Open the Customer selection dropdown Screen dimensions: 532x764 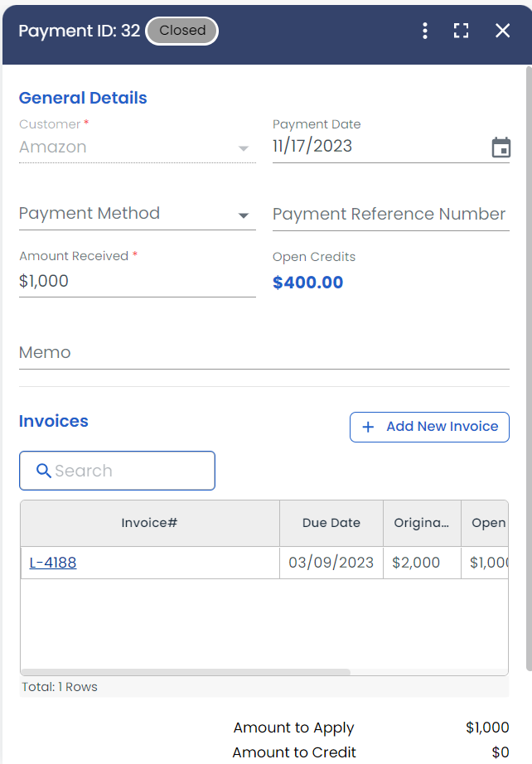coord(244,147)
